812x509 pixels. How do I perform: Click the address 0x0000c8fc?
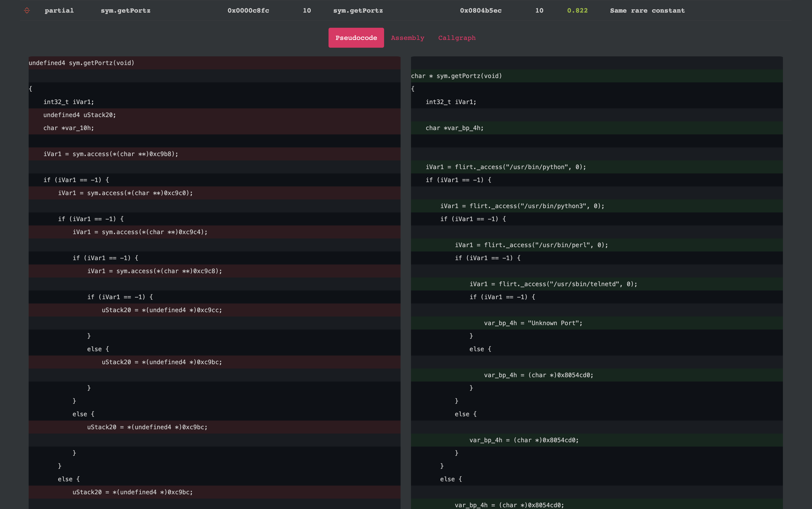coord(248,10)
